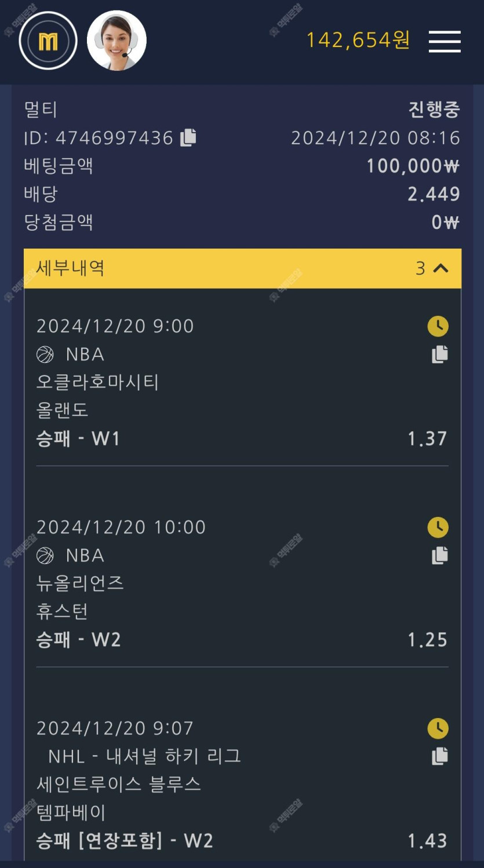
Task: Copy the 뉴올리언즈 vs 휴스턴 bet entry
Action: (439, 555)
